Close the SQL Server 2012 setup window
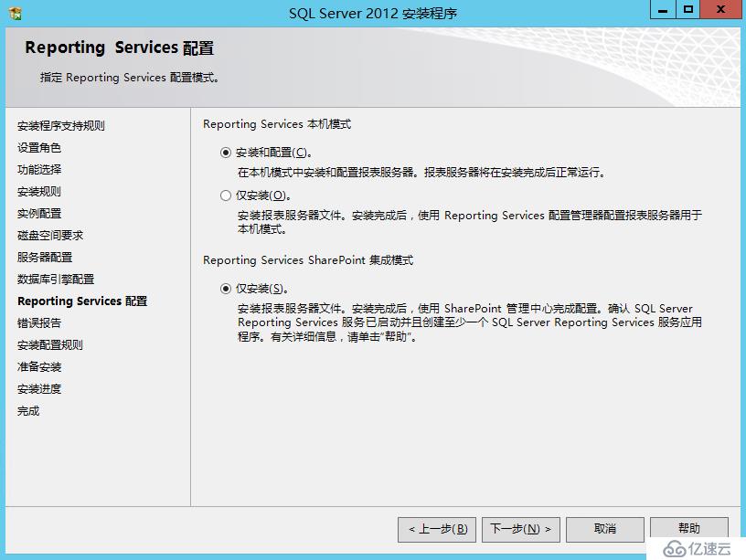746x560 pixels. point(720,9)
